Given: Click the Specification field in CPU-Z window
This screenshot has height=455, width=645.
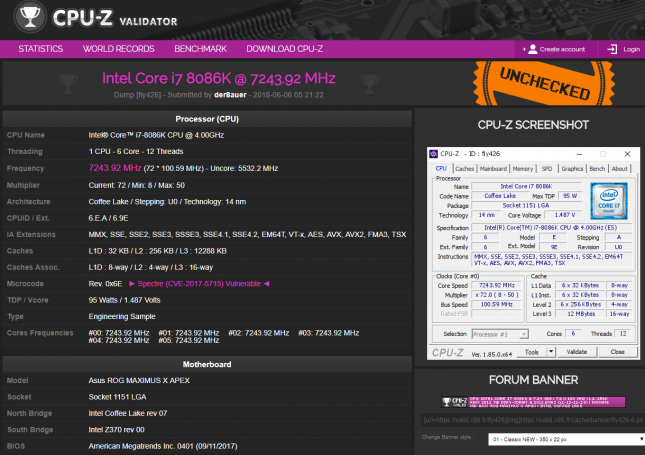Looking at the screenshot, I should 551,228.
